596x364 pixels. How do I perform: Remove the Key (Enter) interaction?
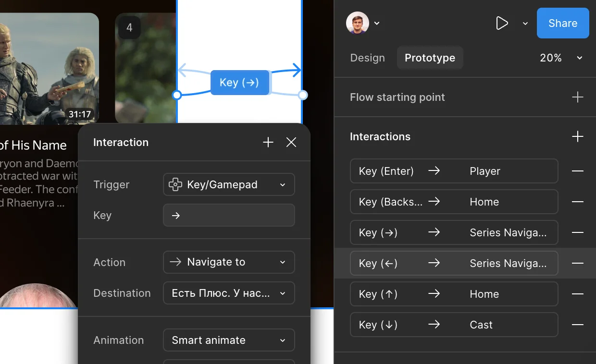click(x=578, y=171)
